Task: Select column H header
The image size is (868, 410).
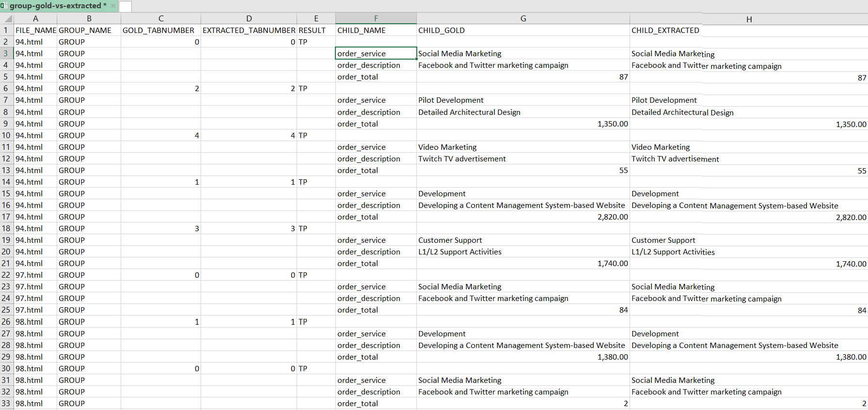Action: [749, 19]
